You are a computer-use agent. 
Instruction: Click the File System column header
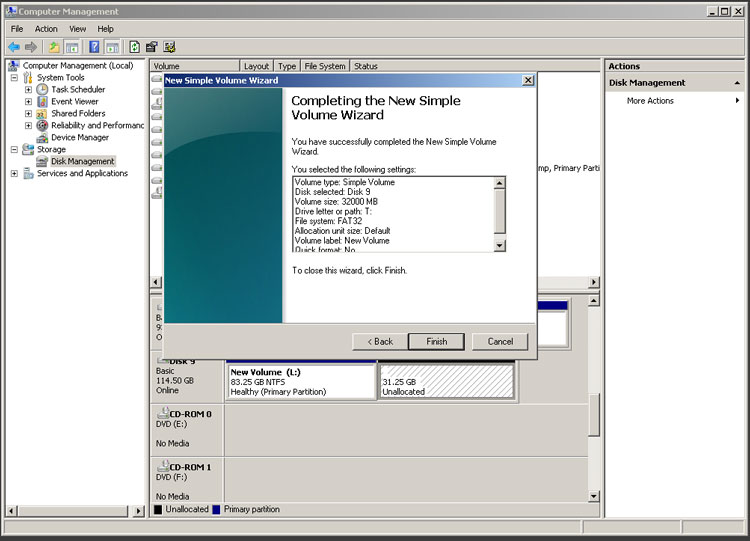[325, 66]
